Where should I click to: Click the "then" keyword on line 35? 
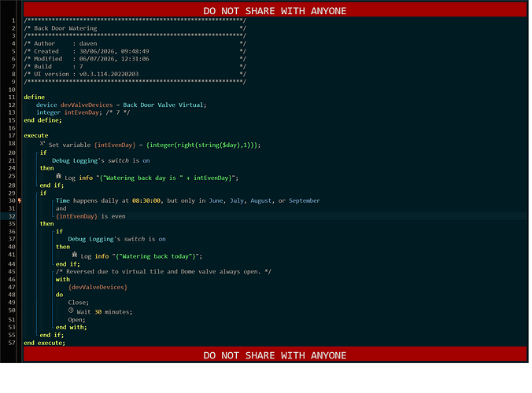(46, 223)
